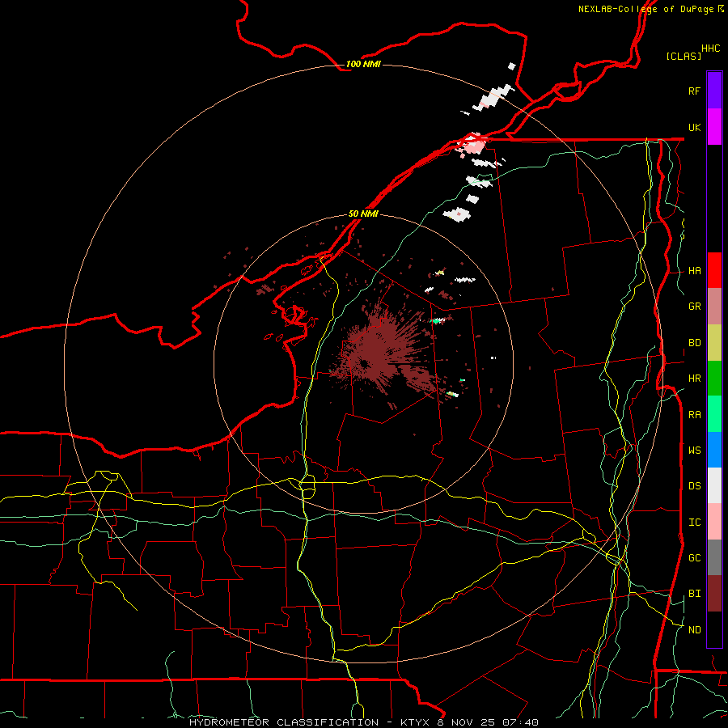Click the purple RF color swatch
The width and height of the screenshot is (728, 728).
coord(714,90)
